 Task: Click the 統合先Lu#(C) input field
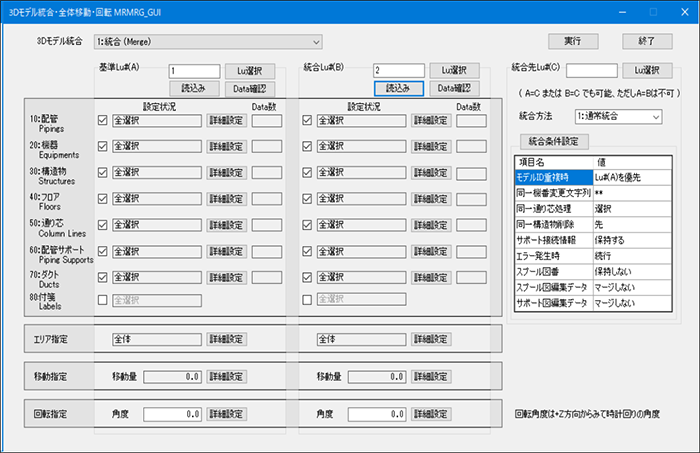click(x=592, y=70)
